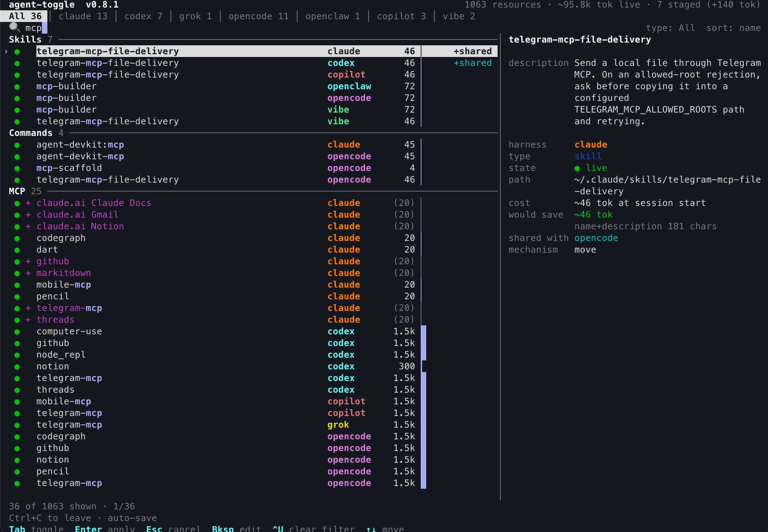This screenshot has width=768, height=532.
Task: Click plus marker next to claude github
Action: click(28, 262)
